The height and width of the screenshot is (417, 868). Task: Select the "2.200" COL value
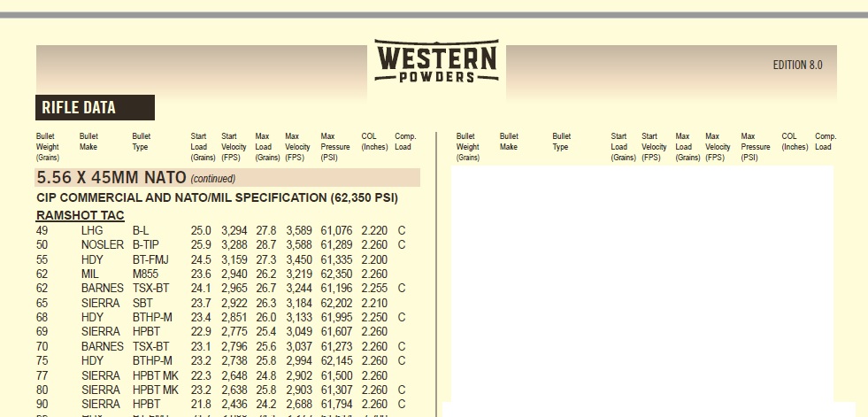point(374,259)
